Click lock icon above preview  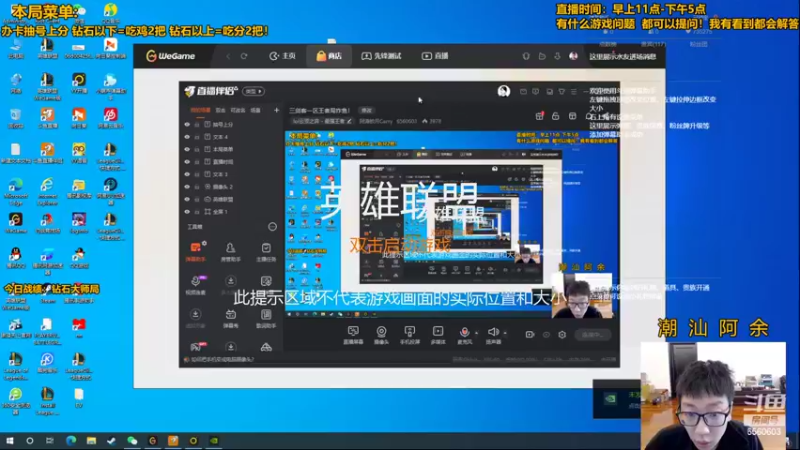coord(556,116)
